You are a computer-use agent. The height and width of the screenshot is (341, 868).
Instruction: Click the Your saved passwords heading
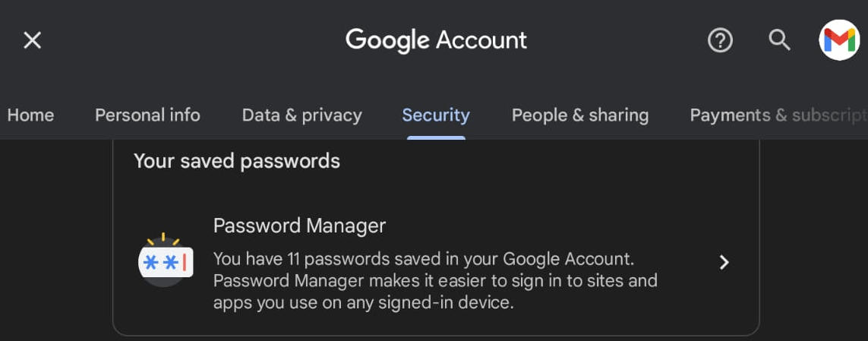(236, 161)
